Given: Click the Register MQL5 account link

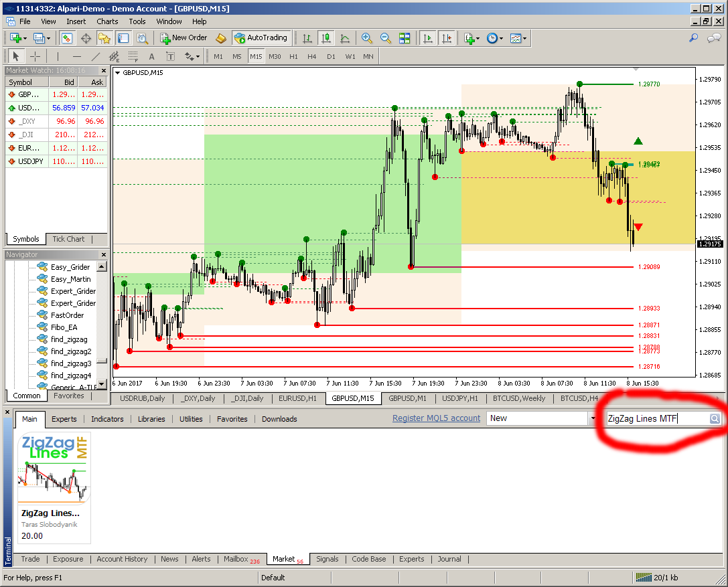Looking at the screenshot, I should click(x=437, y=418).
